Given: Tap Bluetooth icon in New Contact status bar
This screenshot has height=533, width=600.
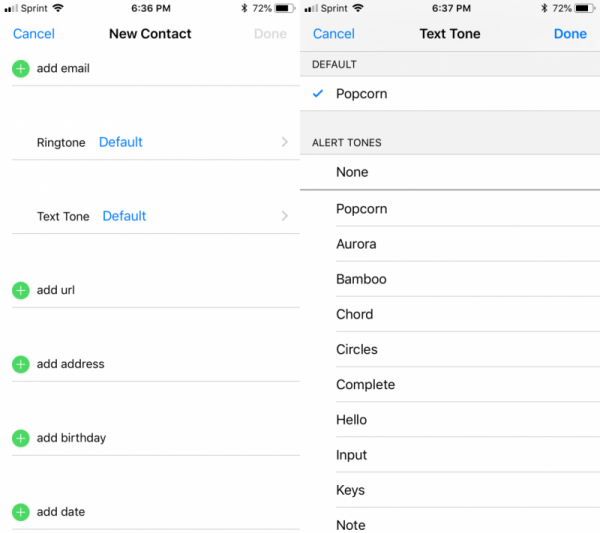Looking at the screenshot, I should [x=243, y=8].
